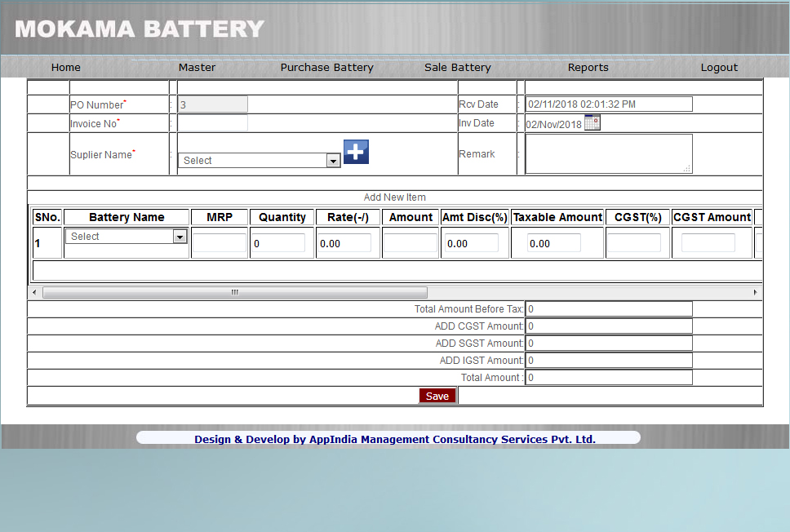Click Total Amount Before Tax field
Screen dimensions: 790x532
click(609, 308)
